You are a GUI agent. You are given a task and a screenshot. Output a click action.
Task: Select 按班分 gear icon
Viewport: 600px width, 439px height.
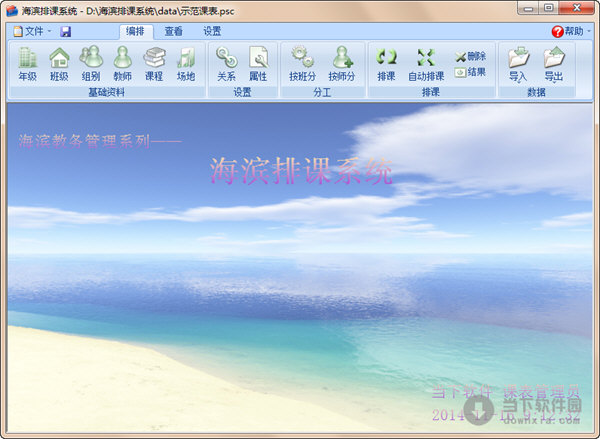click(302, 64)
